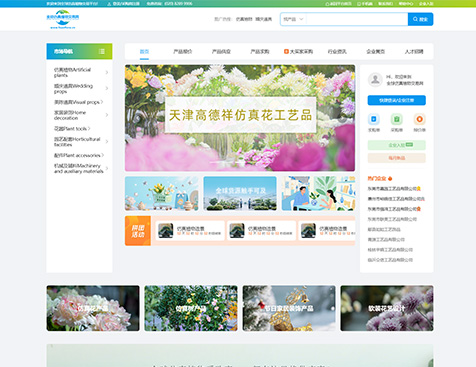The width and height of the screenshot is (476, 367).
Task: Expand the Home decoration category
Action: [x=107, y=115]
